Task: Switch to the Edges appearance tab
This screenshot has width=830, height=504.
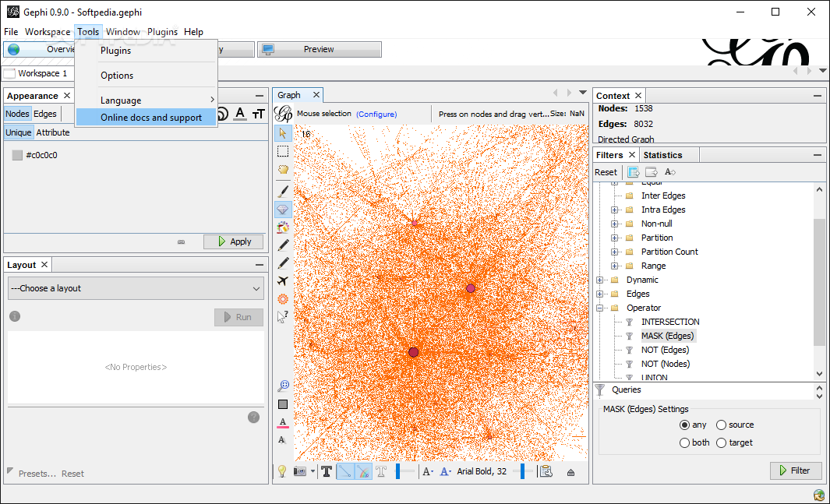Action: 45,114
